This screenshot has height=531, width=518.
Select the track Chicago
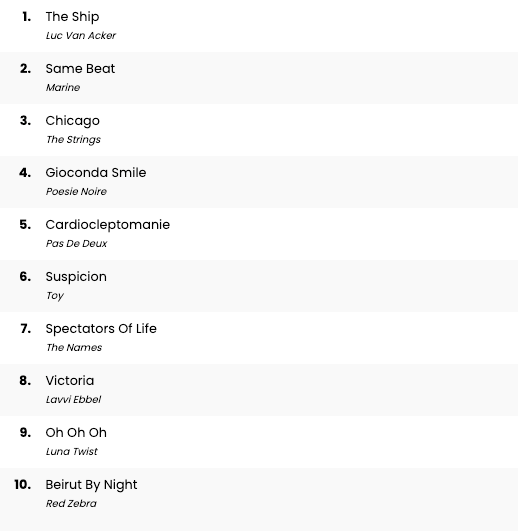tap(72, 121)
